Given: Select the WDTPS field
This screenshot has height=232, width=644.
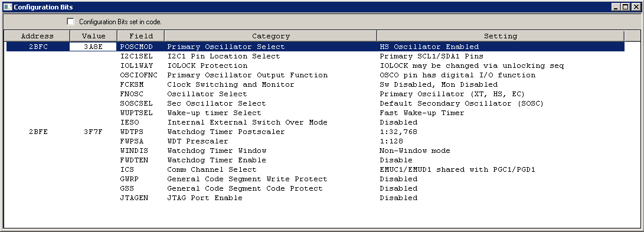Looking at the screenshot, I should 132,132.
